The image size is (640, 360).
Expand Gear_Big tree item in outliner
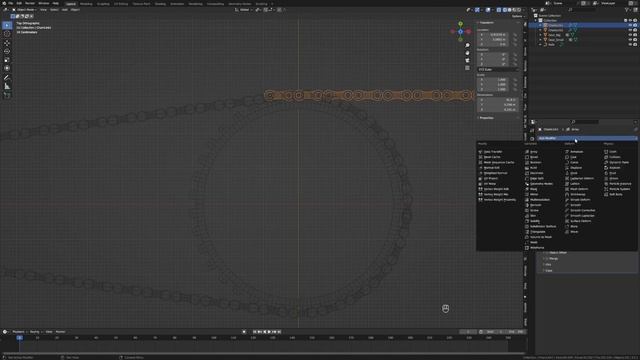541,35
